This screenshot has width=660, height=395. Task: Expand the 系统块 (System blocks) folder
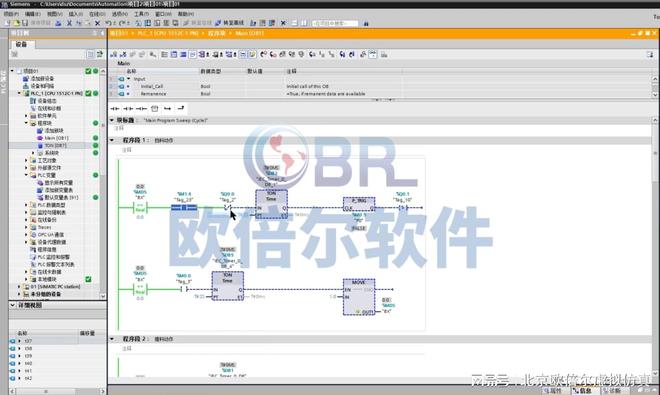pyautogui.click(x=34, y=153)
